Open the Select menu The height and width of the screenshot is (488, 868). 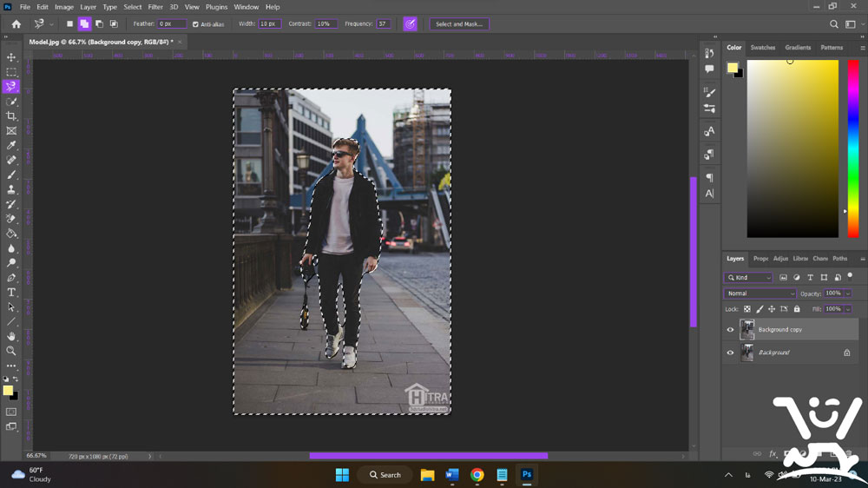tap(132, 7)
